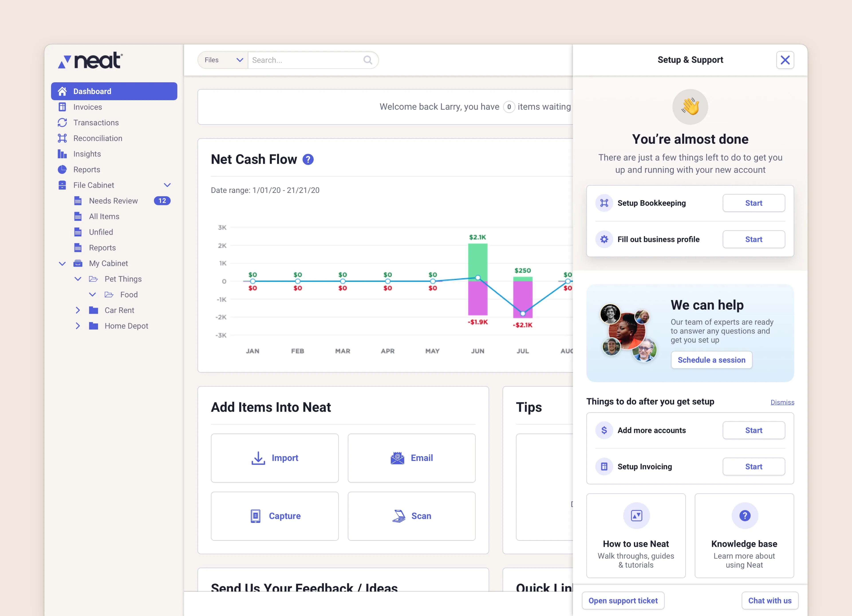Click the Add more accounts dollar icon
The image size is (852, 616).
coord(604,430)
